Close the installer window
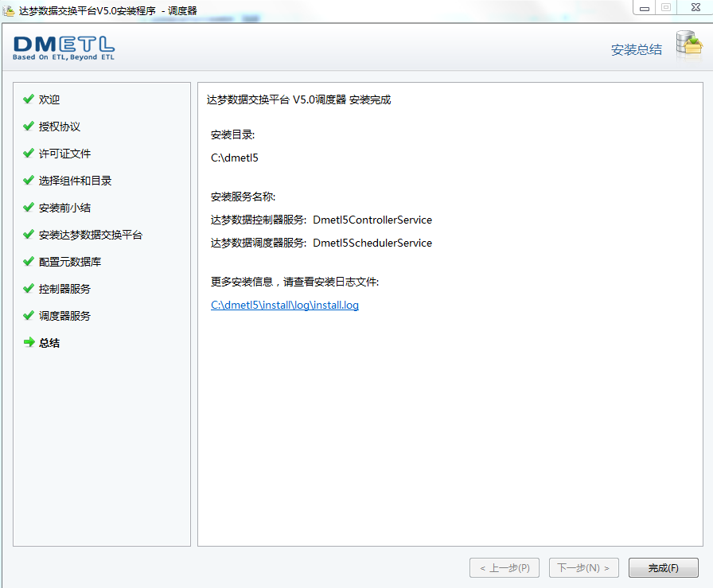This screenshot has width=713, height=588. [695, 7]
